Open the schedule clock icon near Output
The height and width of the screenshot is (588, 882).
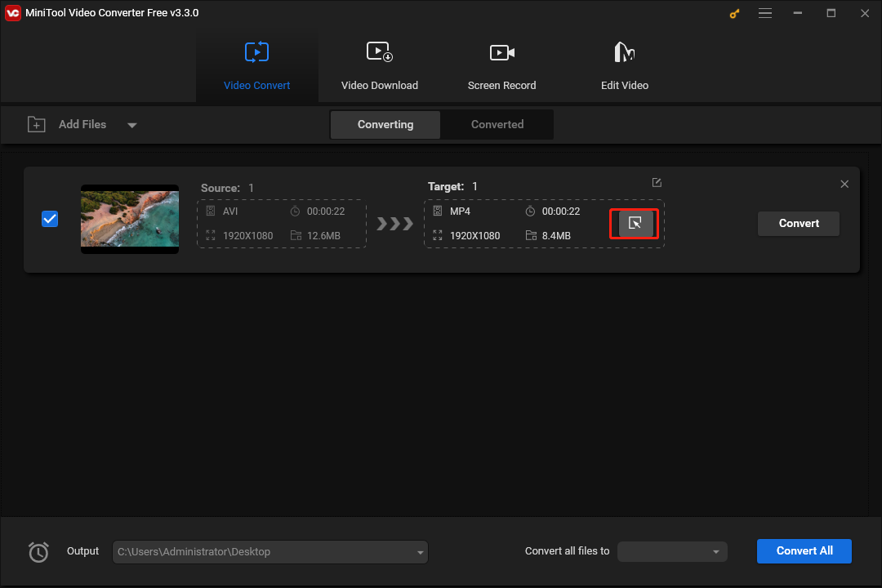click(x=38, y=552)
